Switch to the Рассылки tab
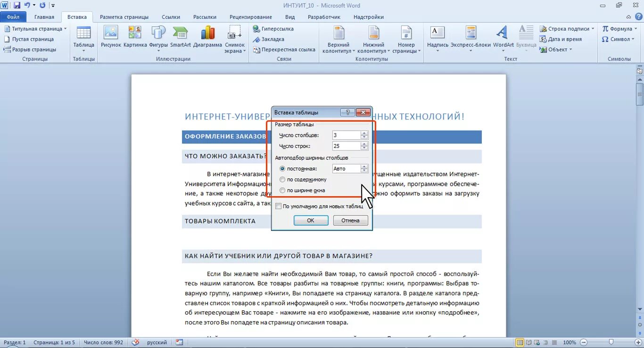 pyautogui.click(x=205, y=17)
